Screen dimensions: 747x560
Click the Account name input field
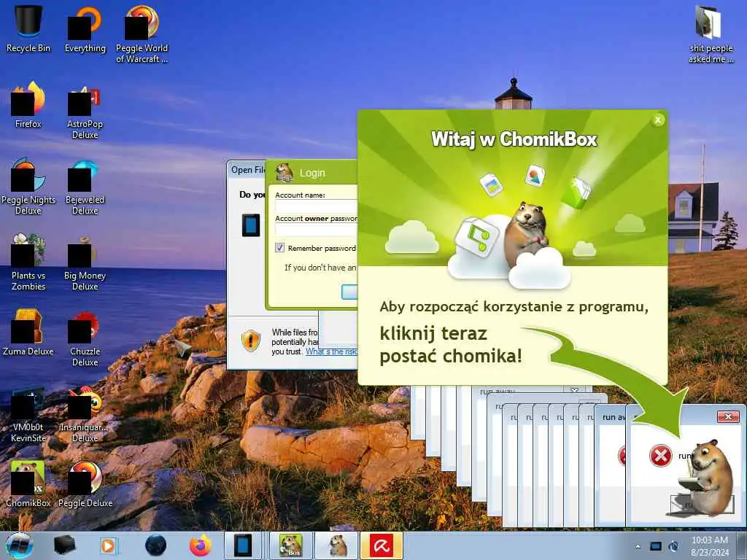tap(316, 206)
